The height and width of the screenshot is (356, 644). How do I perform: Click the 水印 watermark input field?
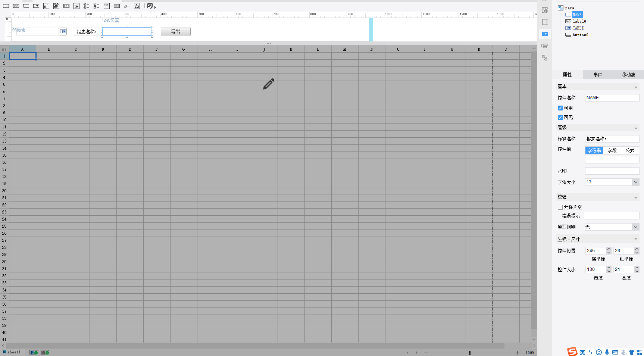(x=612, y=171)
